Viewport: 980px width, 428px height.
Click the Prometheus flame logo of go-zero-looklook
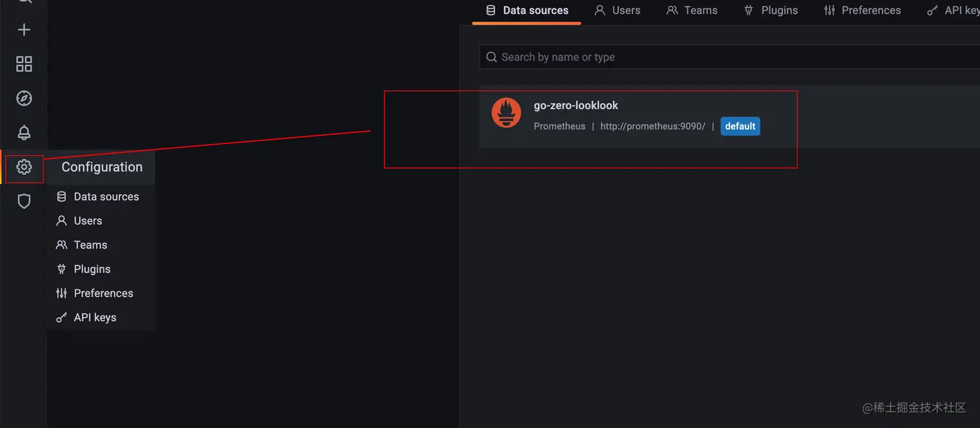(506, 113)
